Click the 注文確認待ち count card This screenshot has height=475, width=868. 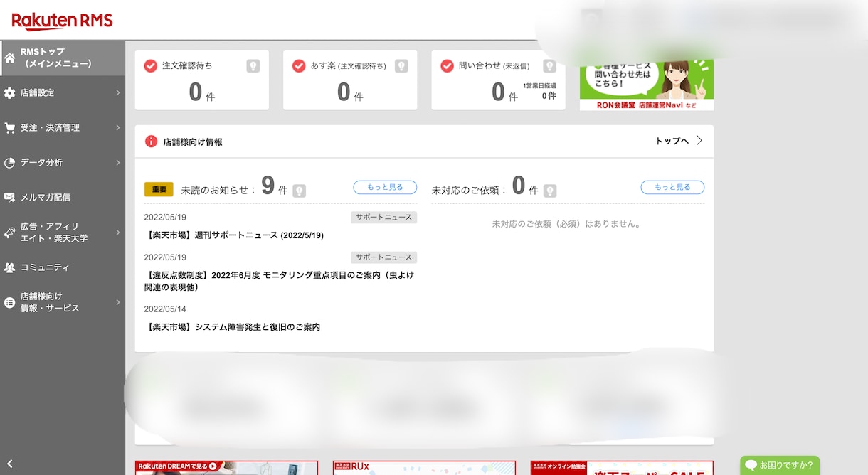coord(202,80)
